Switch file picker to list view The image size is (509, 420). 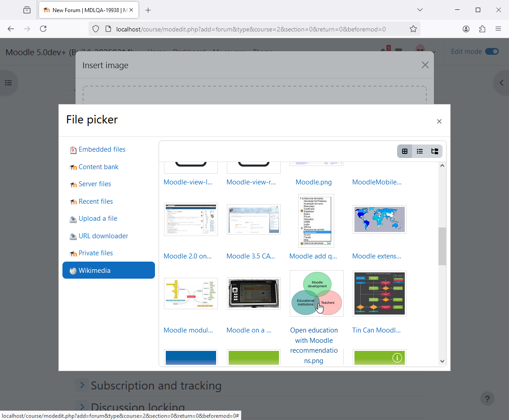click(420, 151)
